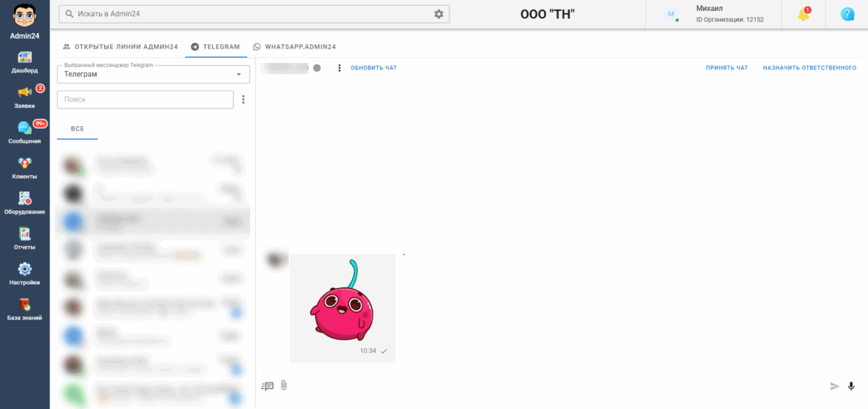Open three-dot menu beside Поиск field
Screen dimensions: 868x409
[243, 100]
